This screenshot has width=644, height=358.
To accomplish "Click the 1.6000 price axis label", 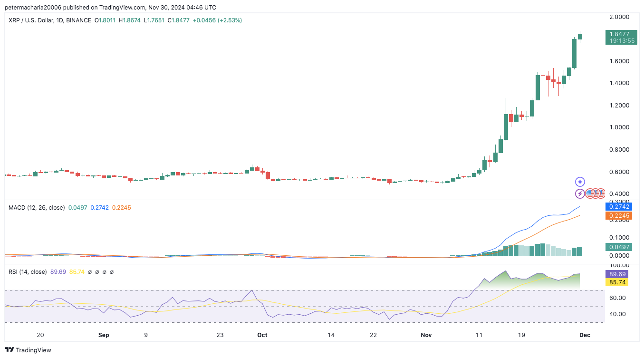I will click(619, 61).
